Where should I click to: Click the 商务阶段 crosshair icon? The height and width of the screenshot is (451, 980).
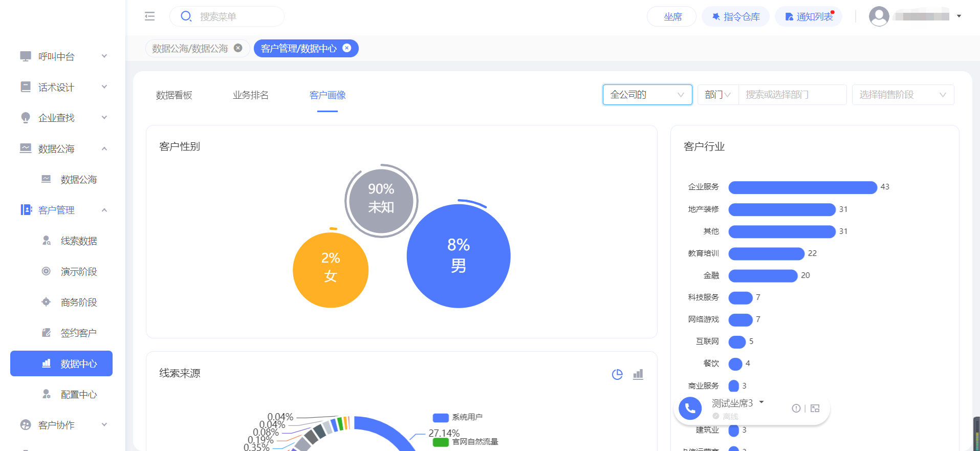(x=46, y=302)
